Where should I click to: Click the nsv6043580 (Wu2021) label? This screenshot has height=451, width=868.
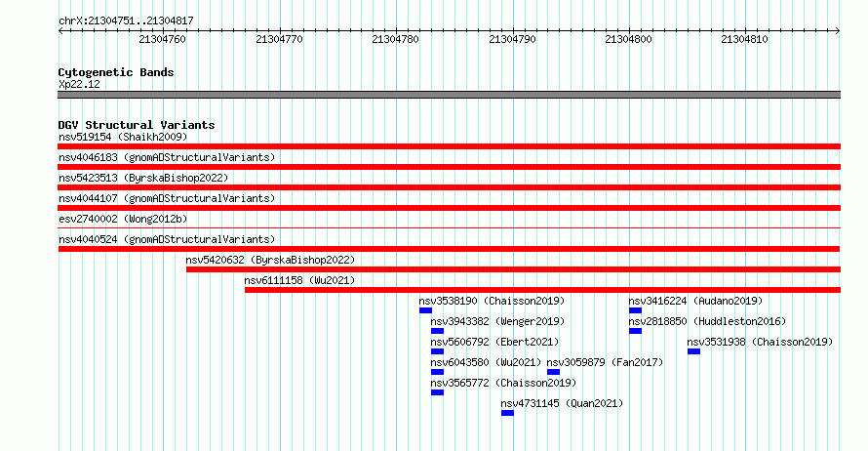[486, 362]
